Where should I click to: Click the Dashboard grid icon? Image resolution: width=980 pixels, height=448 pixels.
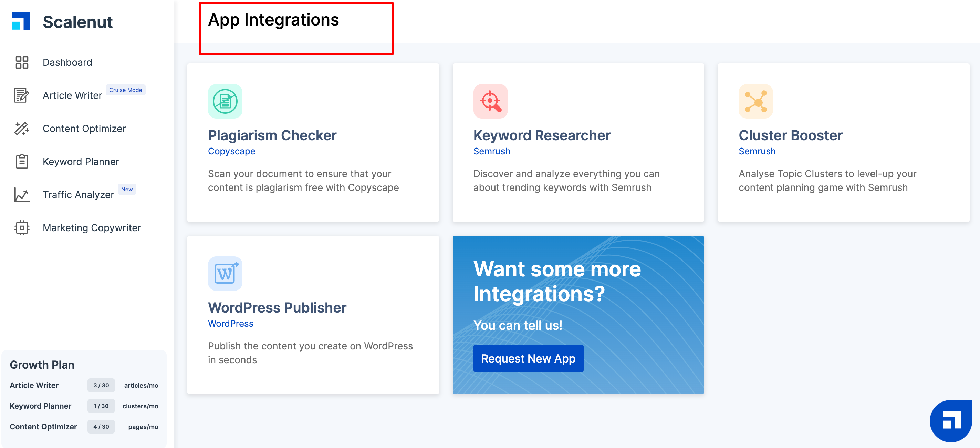coord(22,62)
